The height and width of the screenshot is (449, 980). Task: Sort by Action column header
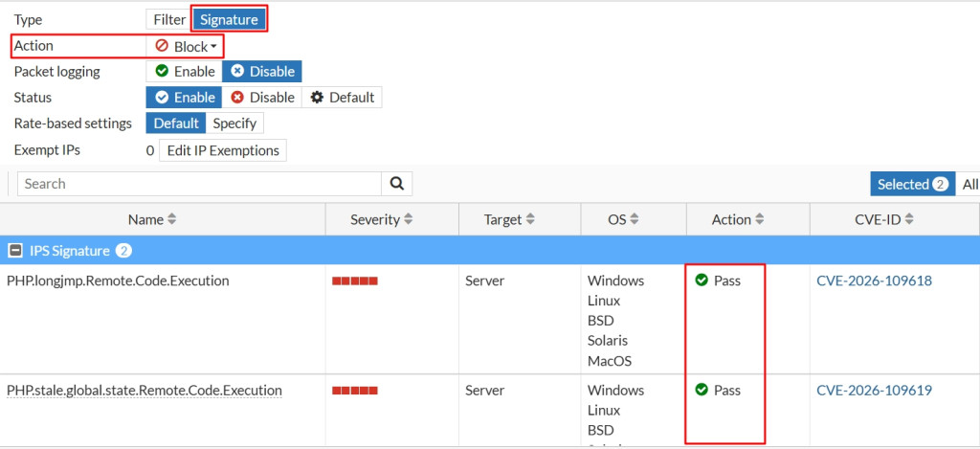738,219
